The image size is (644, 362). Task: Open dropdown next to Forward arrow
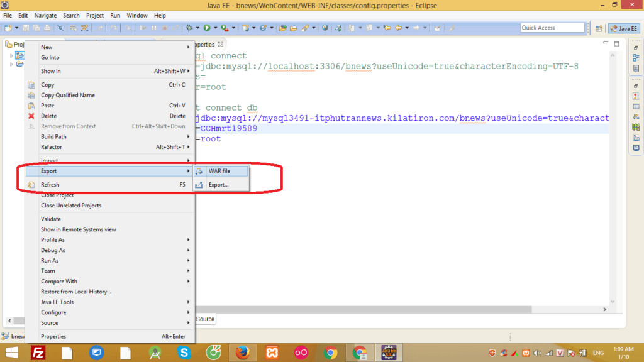click(425, 28)
